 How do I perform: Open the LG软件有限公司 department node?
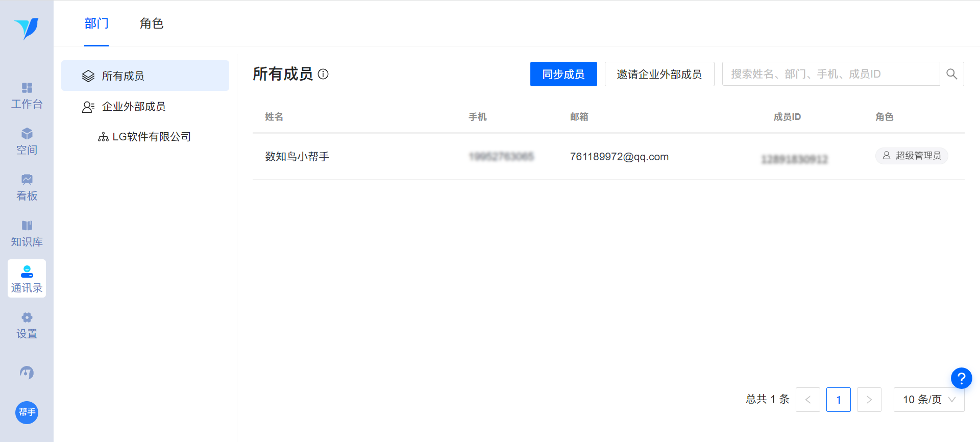click(145, 136)
